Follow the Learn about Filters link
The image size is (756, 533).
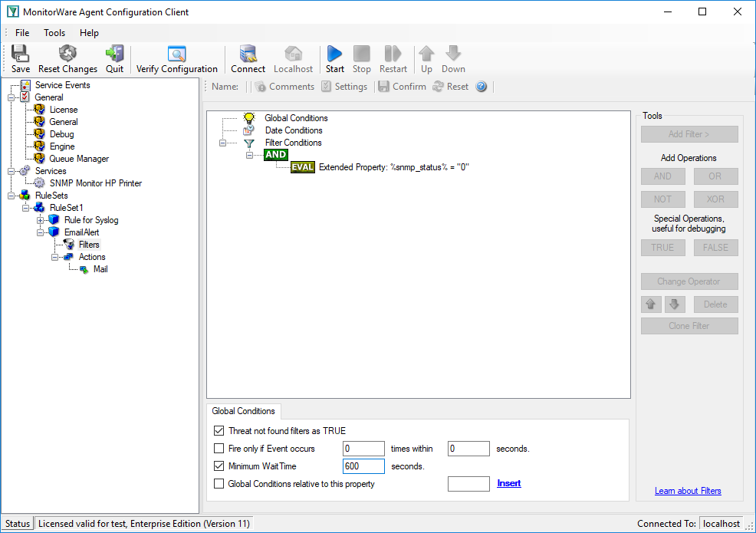point(688,491)
